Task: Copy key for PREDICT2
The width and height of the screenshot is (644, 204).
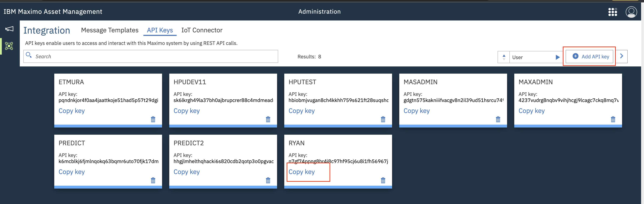Action: [187, 172]
